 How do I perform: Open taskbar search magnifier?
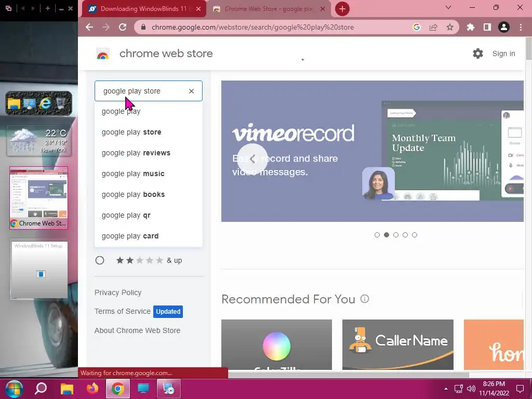click(x=41, y=389)
